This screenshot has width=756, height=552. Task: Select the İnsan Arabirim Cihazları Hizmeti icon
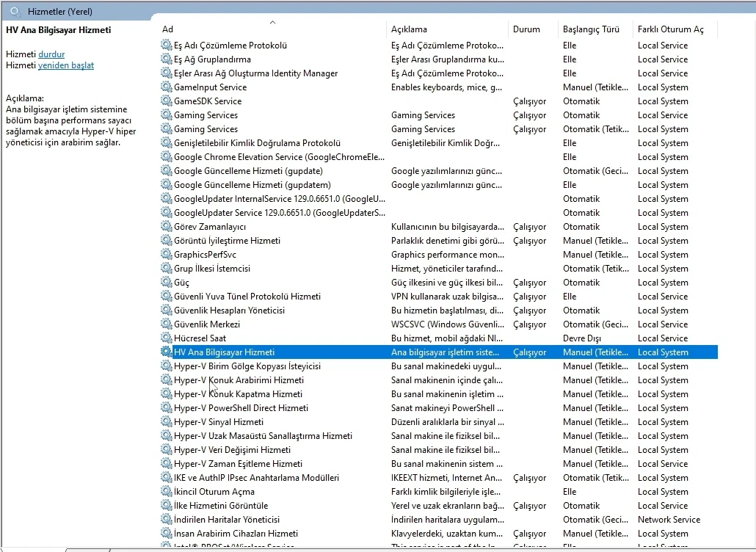[x=167, y=534]
